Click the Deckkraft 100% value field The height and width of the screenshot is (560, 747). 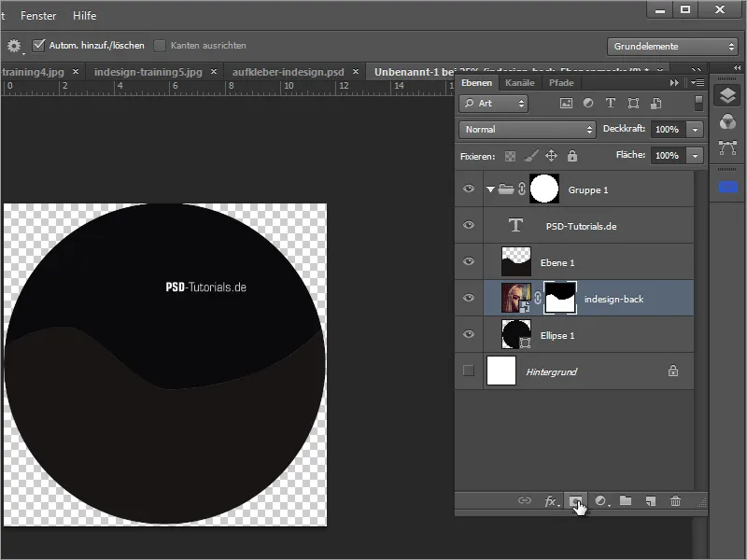click(669, 130)
